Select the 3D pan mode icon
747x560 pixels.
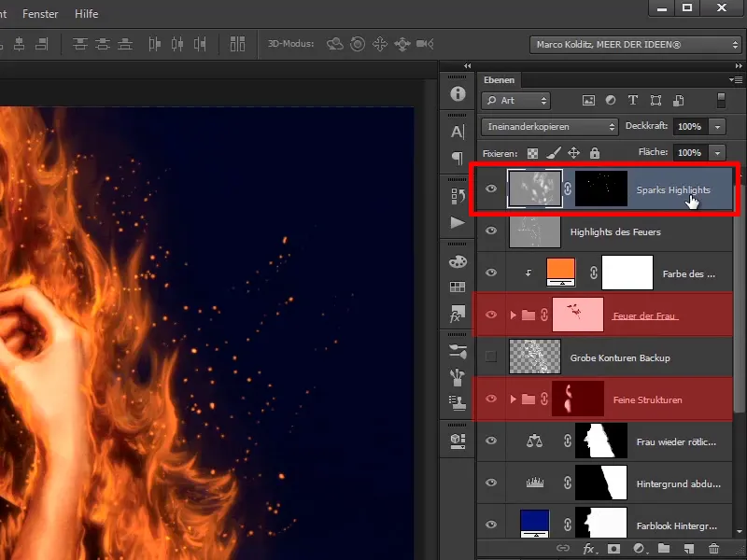(x=380, y=44)
